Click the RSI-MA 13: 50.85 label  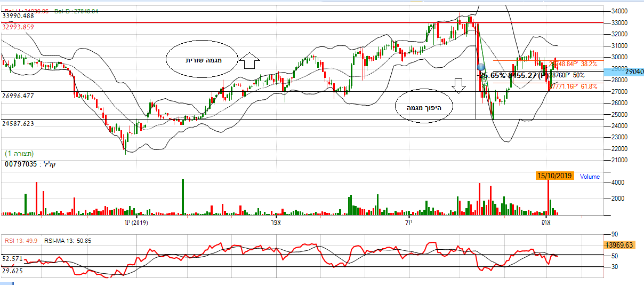click(x=67, y=241)
